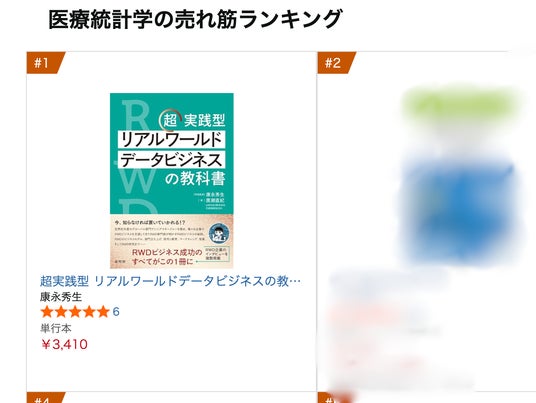
Task: Click the circled 超 character on the cover
Action: (x=170, y=120)
